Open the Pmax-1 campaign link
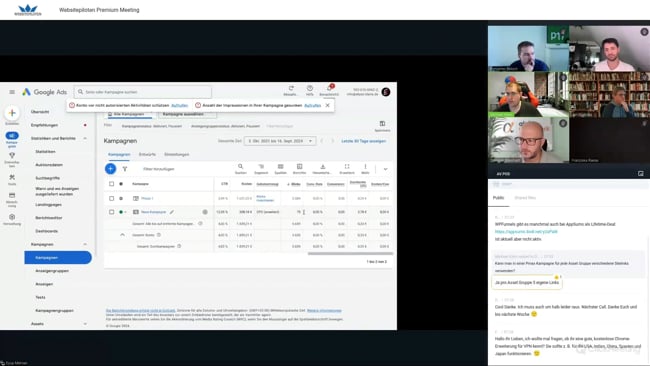 point(147,199)
